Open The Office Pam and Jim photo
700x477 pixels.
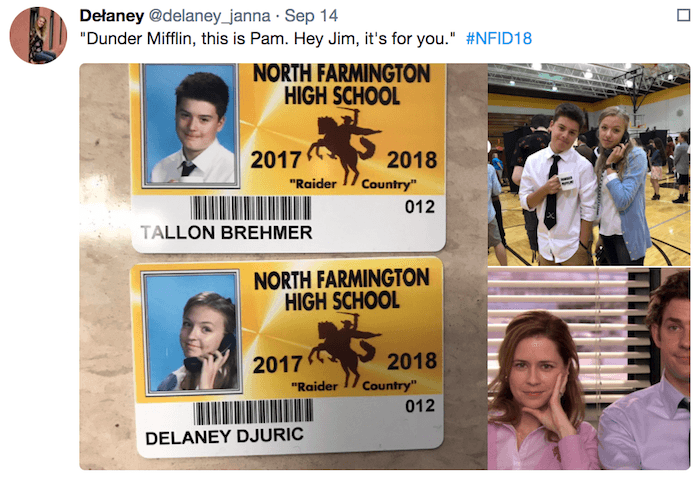(x=588, y=370)
